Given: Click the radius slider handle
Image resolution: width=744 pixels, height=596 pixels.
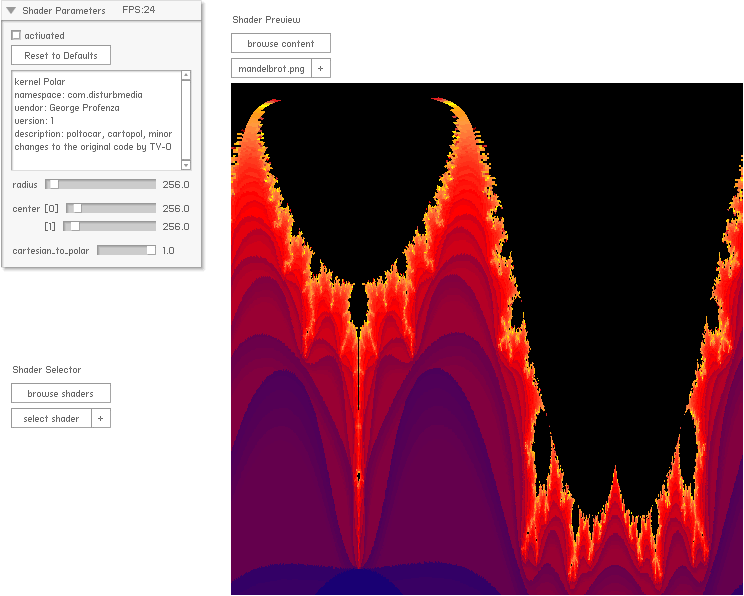Looking at the screenshot, I should point(54,184).
